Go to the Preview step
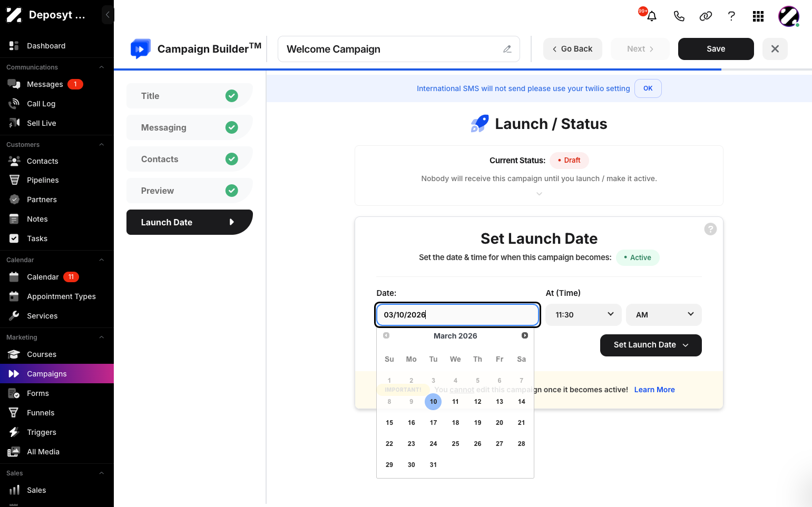Viewport: 812px width, 507px height. click(x=190, y=191)
